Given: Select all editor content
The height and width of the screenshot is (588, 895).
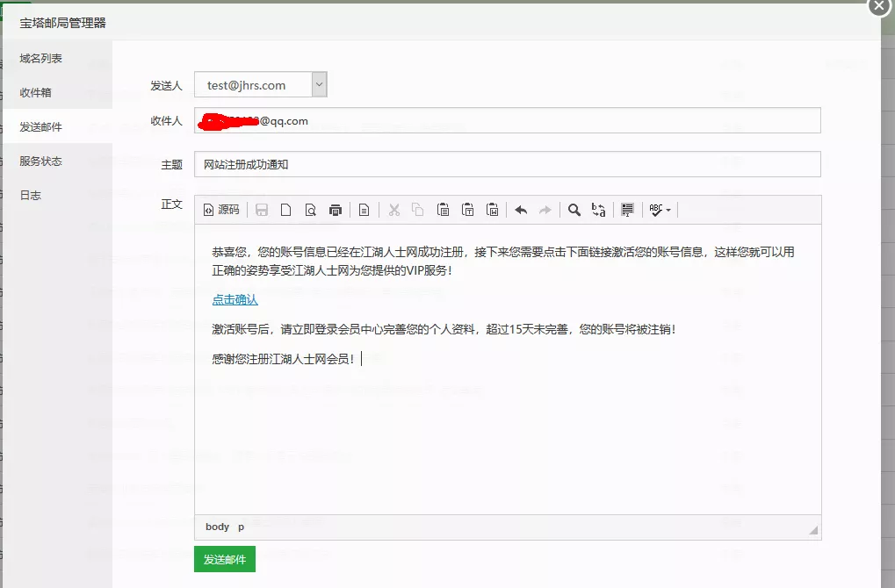Looking at the screenshot, I should (626, 209).
